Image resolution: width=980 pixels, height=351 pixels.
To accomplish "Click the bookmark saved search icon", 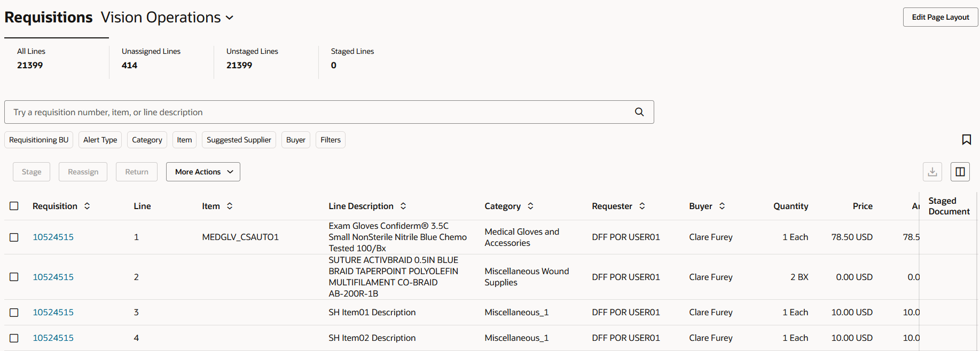I will (x=966, y=139).
